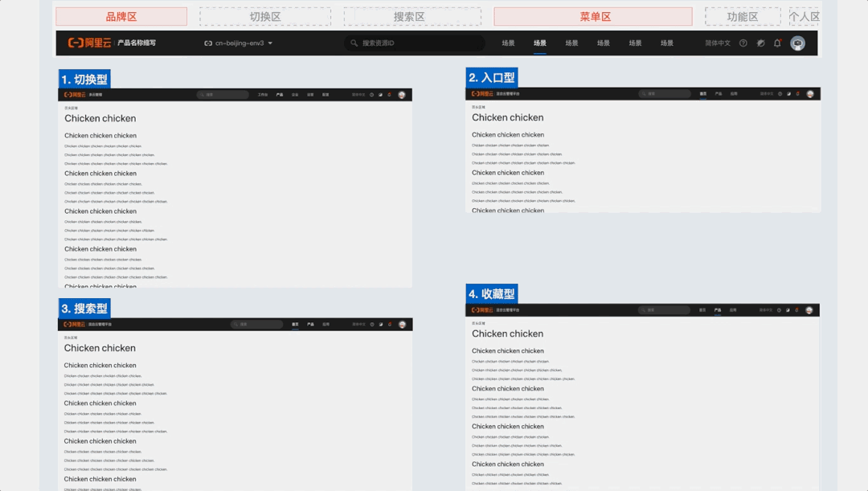Click the search box in 入口型 panel
868x491 pixels.
pos(665,94)
